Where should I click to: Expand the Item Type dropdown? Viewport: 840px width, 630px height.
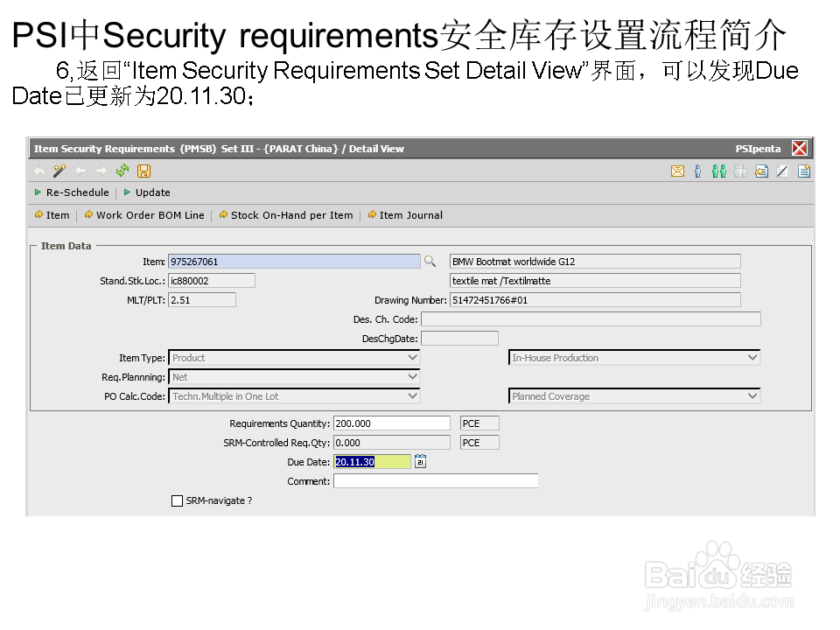click(x=412, y=357)
